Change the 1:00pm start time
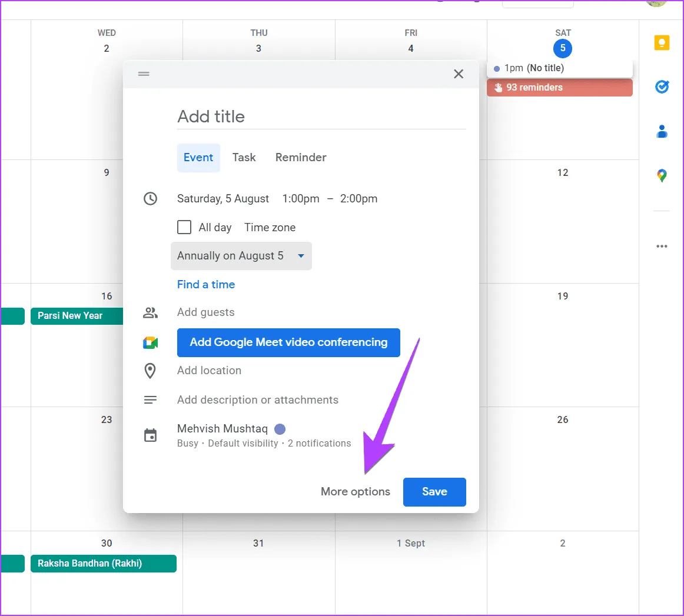Screen dimensions: 684x616 301,199
